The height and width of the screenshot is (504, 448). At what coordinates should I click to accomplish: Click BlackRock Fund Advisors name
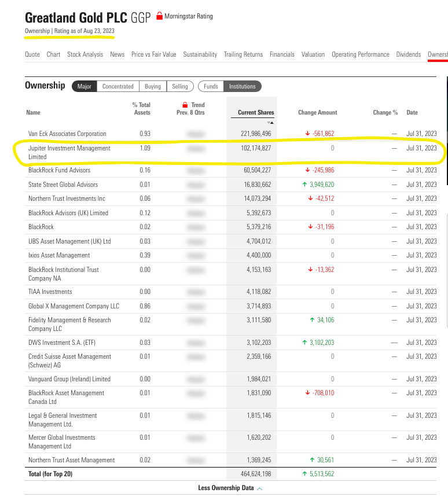59,170
